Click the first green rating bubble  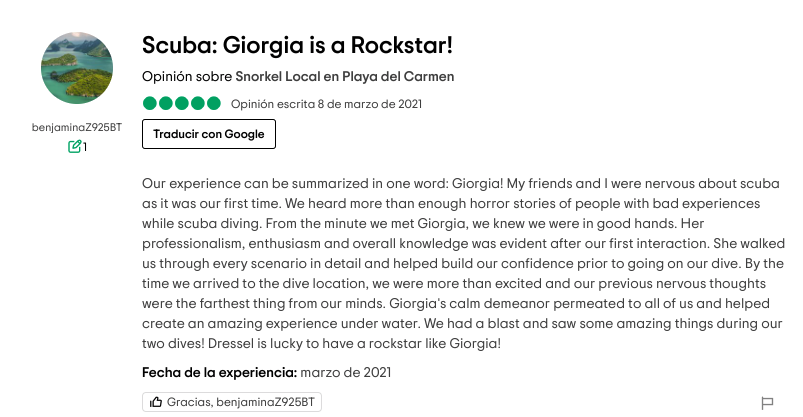[x=150, y=103]
